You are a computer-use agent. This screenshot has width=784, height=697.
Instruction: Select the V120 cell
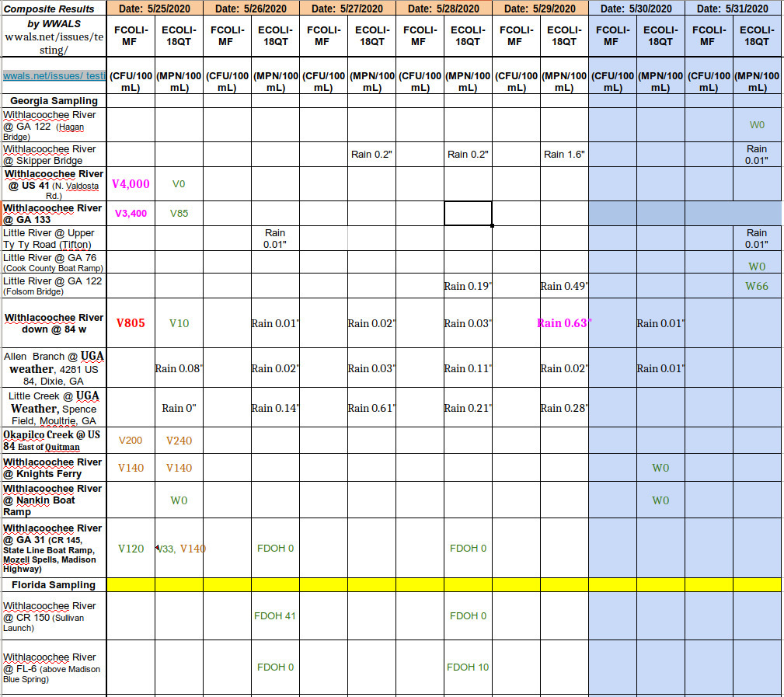point(131,549)
